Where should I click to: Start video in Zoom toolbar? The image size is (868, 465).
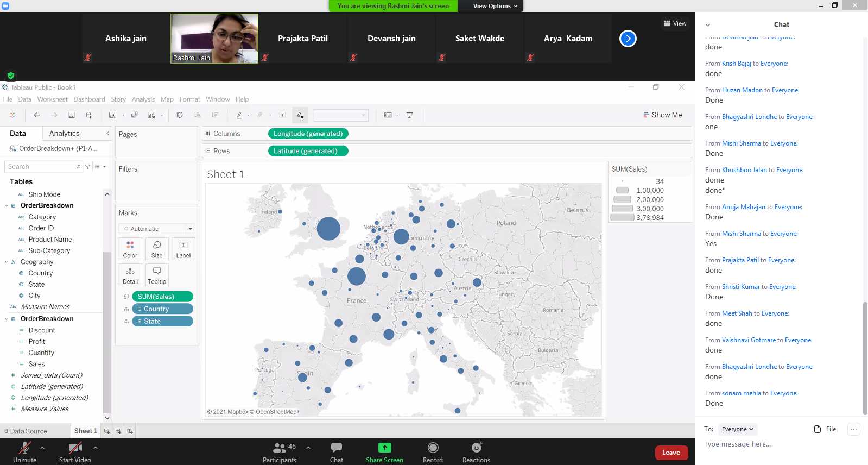click(75, 452)
